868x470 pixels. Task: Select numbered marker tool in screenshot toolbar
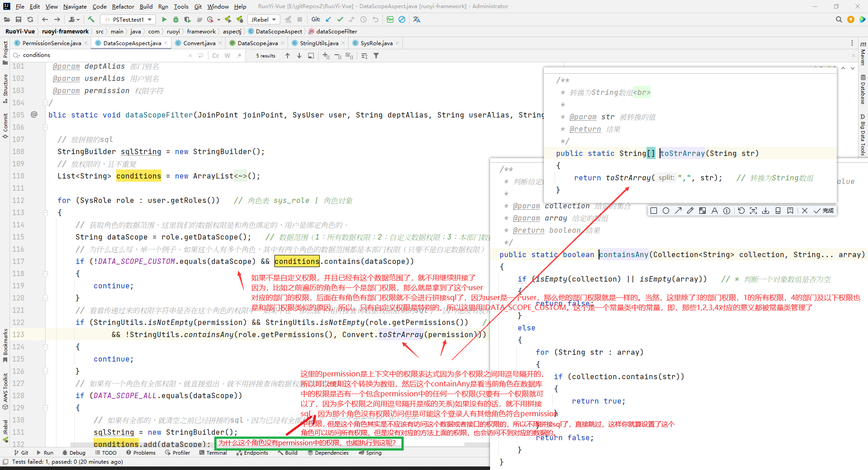(727, 211)
